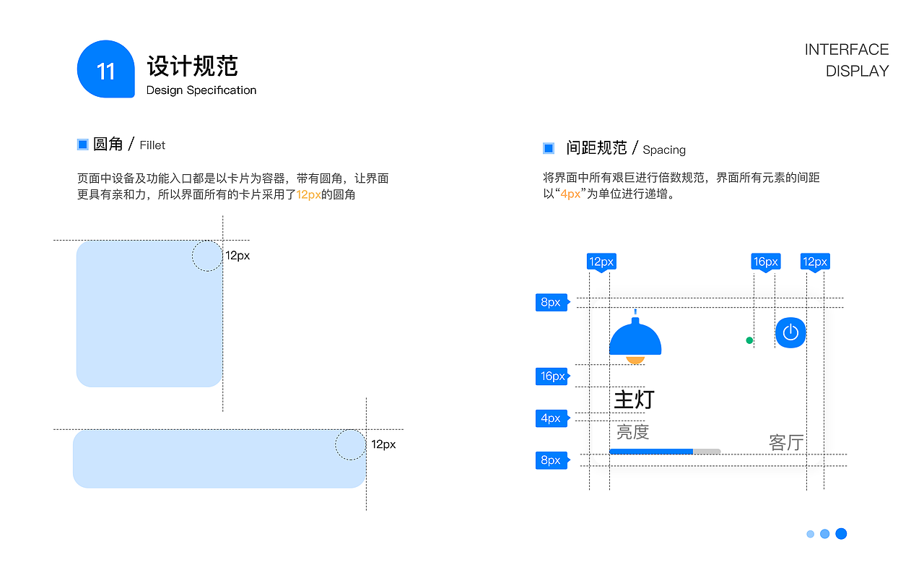Click the rightmost pagination dot at bottom
Image resolution: width=924 pixels, height=578 pixels.
(x=841, y=533)
